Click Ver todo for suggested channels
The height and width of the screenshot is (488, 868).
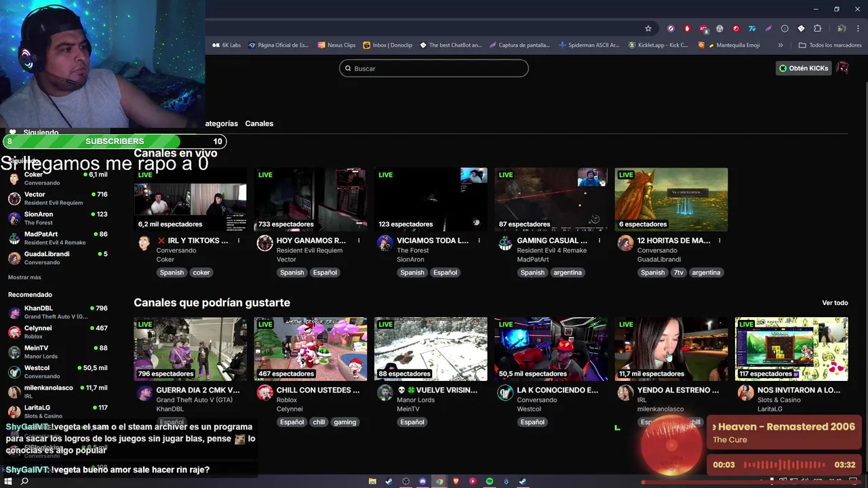tap(835, 303)
